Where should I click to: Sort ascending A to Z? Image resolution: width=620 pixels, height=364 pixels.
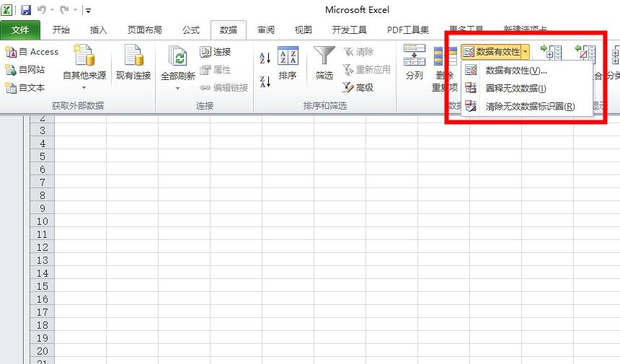point(265,58)
